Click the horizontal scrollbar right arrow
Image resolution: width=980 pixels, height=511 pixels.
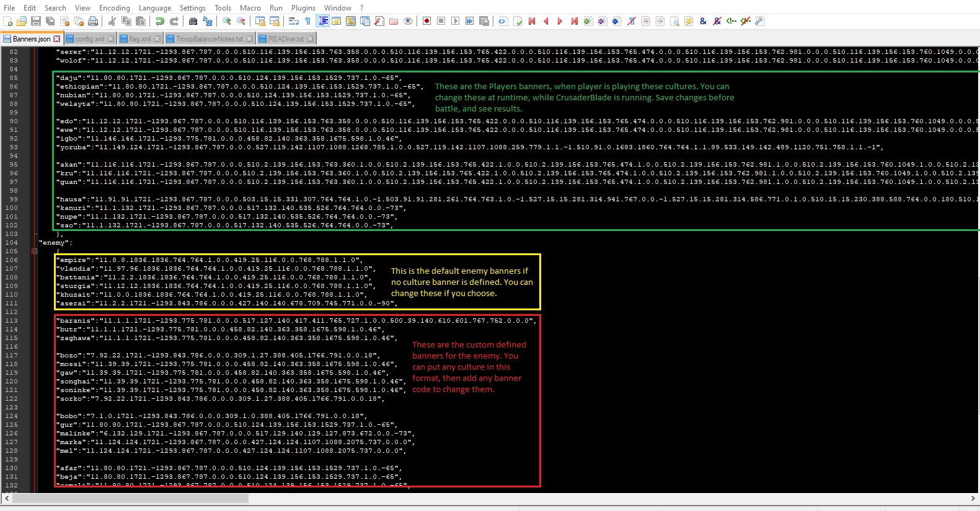[973, 498]
